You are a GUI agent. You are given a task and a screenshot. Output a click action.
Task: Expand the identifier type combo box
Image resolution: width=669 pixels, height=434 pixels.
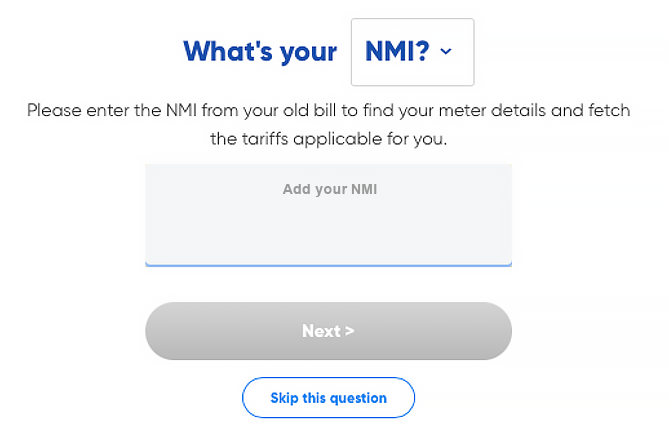(x=412, y=52)
